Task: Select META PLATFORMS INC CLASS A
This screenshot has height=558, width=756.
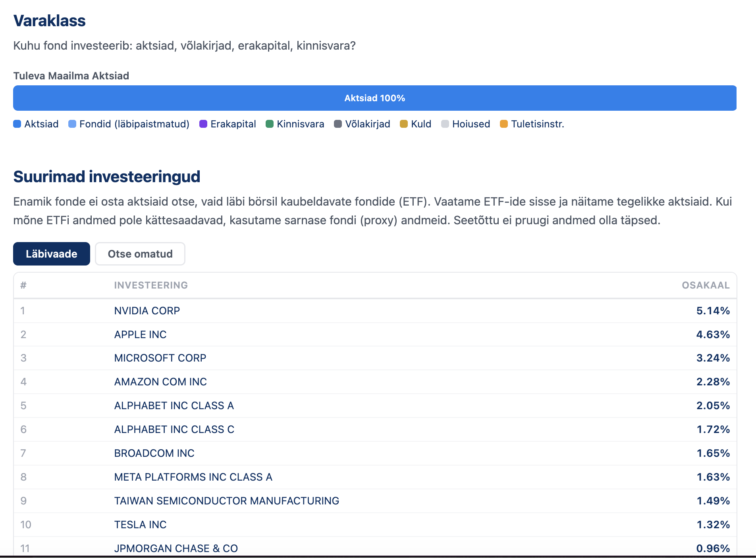Action: [x=193, y=477]
